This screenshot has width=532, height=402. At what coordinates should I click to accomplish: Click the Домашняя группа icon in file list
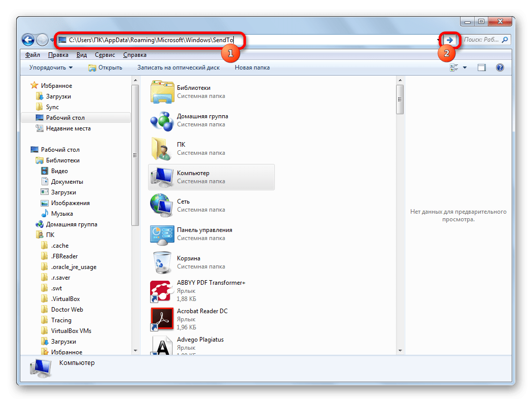point(162,120)
